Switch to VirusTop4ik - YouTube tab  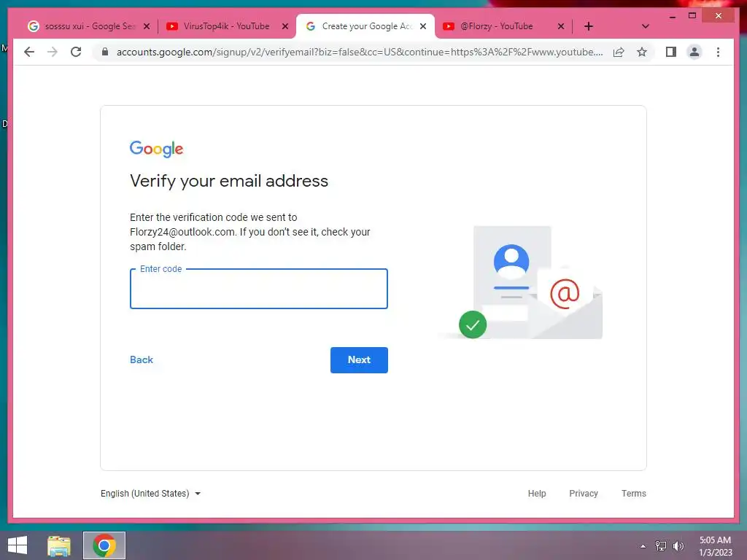(x=227, y=26)
